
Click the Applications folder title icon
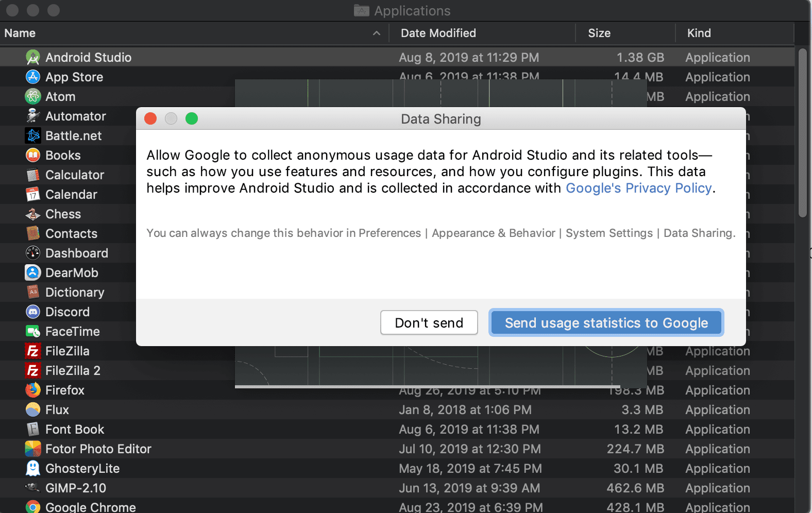point(362,10)
